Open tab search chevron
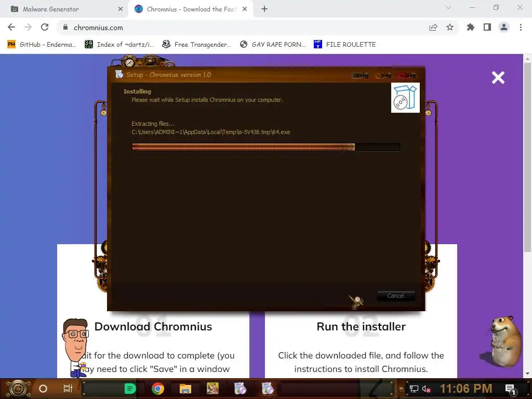This screenshot has width=532, height=399. (x=448, y=7)
